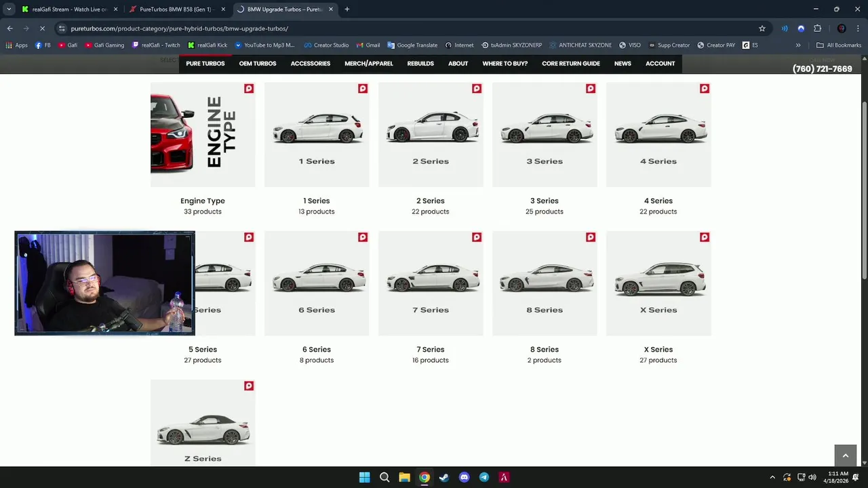
Task: Stop page loading with the X button
Action: coord(42,28)
